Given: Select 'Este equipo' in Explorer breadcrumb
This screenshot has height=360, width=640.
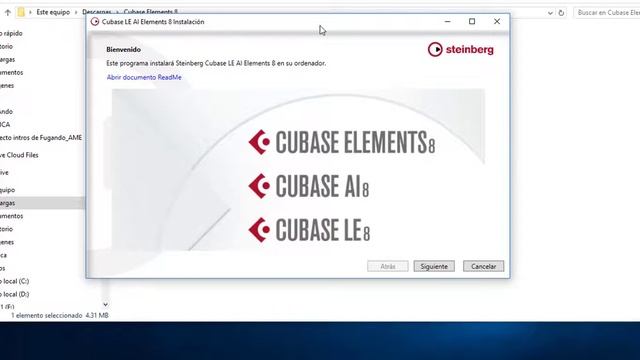Looking at the screenshot, I should click(53, 12).
